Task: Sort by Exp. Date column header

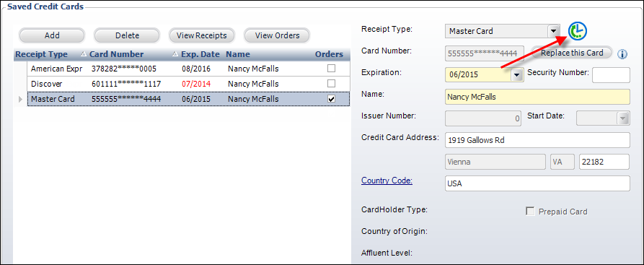Action: pos(200,54)
